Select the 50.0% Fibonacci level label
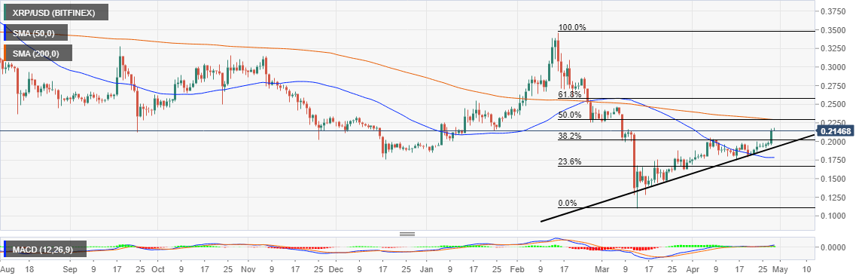868x279 pixels. pos(570,115)
